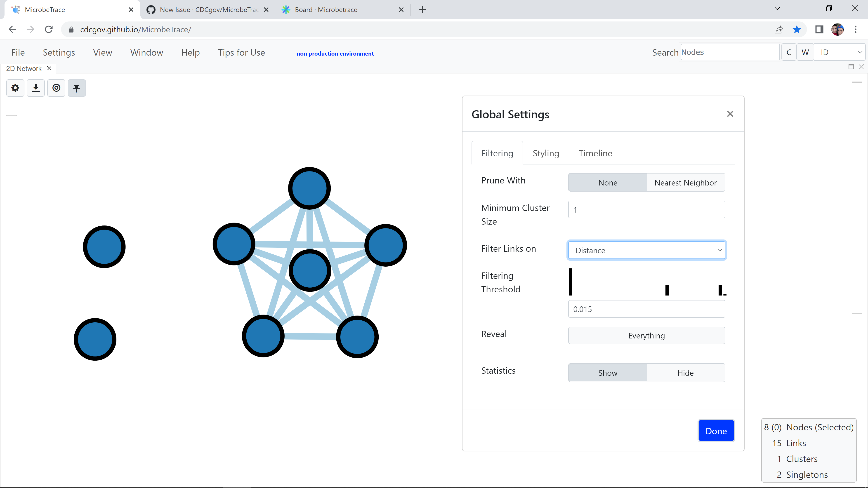Click the Everything reveal button

point(646,335)
